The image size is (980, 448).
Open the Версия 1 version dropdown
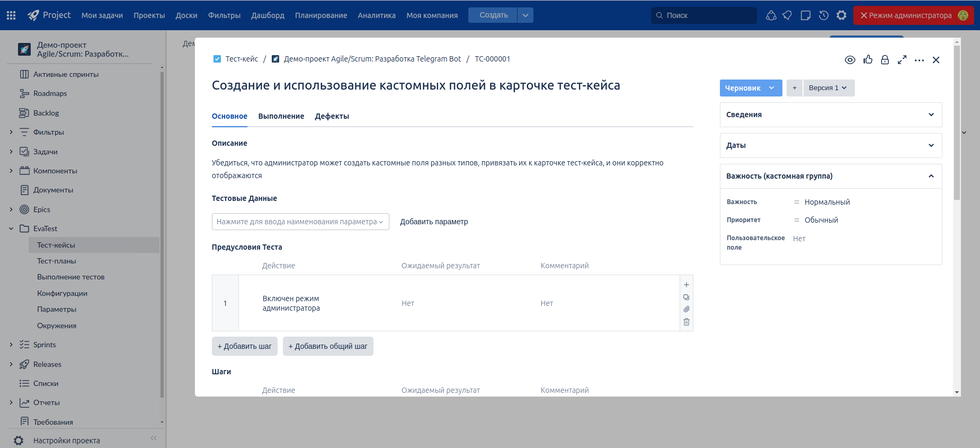[x=828, y=88]
